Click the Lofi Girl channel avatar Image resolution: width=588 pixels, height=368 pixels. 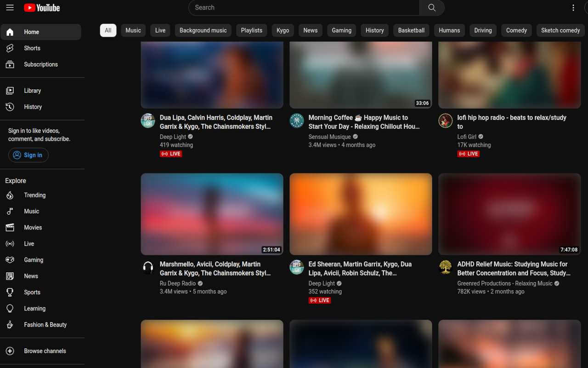(x=445, y=120)
